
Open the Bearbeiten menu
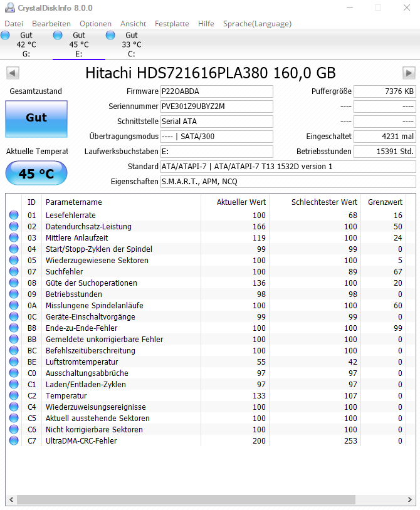click(51, 24)
